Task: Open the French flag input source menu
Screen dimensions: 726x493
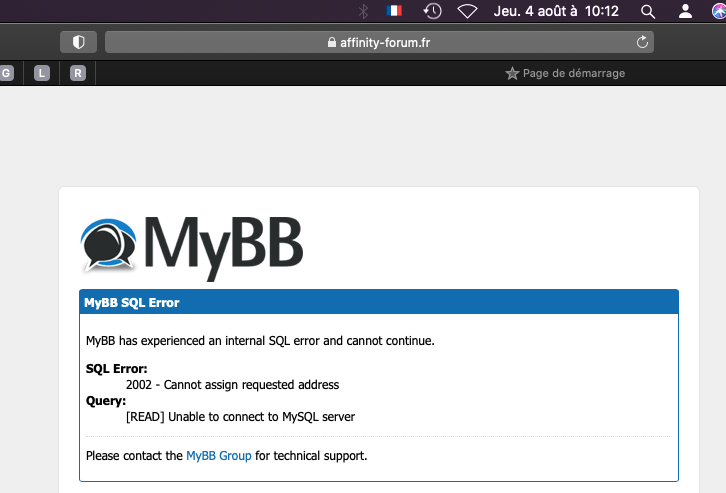Action: coord(394,11)
